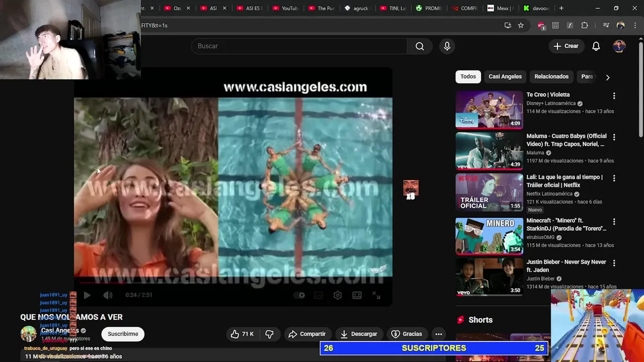Click title 'Te Creo | Violetta'
This screenshot has height=362, width=644.
[548, 95]
